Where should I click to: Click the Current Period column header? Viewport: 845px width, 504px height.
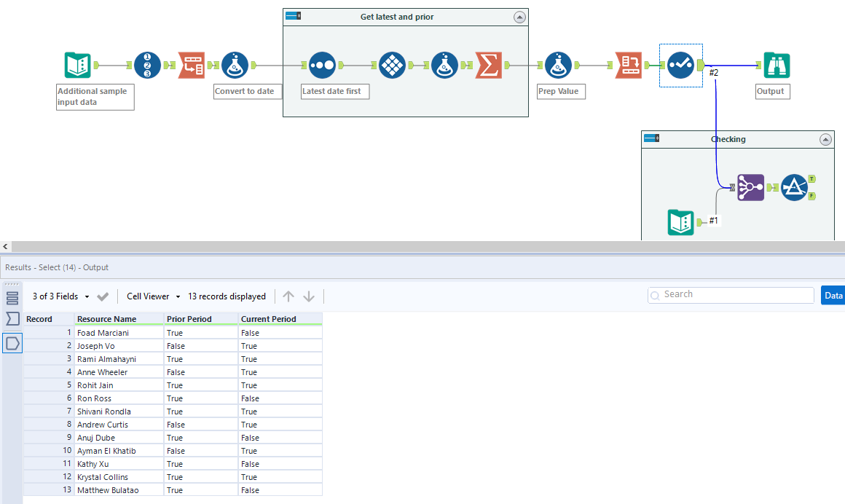268,319
